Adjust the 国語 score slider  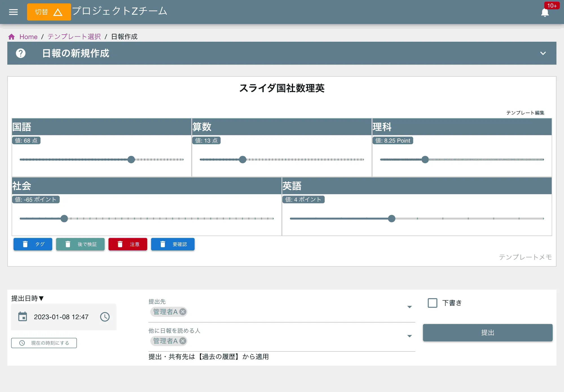pyautogui.click(x=131, y=159)
